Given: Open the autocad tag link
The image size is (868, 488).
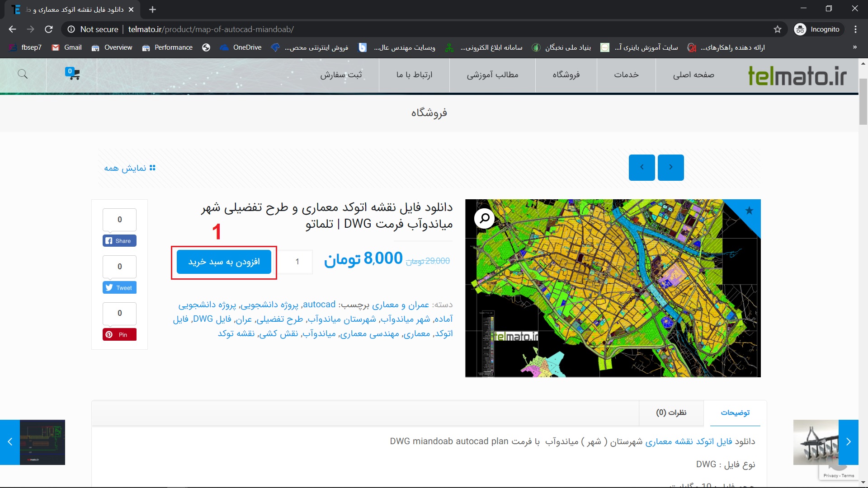Looking at the screenshot, I should coord(319,305).
